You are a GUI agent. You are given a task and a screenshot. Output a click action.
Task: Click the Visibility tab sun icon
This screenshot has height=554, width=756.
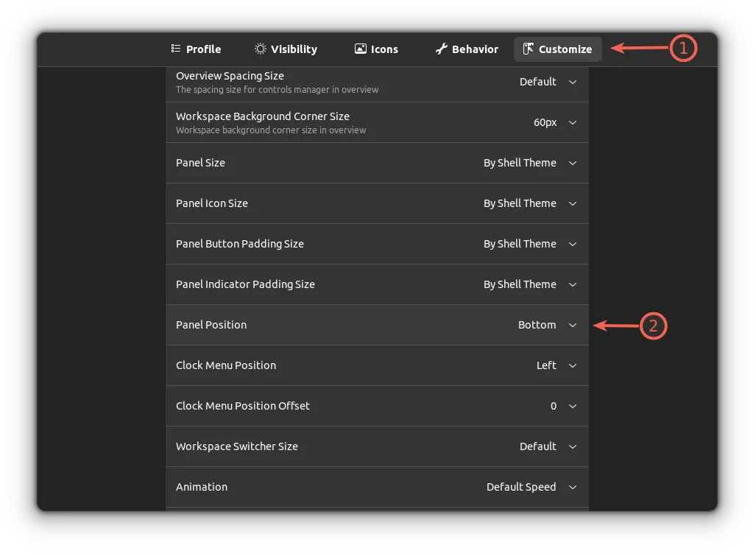(x=261, y=49)
